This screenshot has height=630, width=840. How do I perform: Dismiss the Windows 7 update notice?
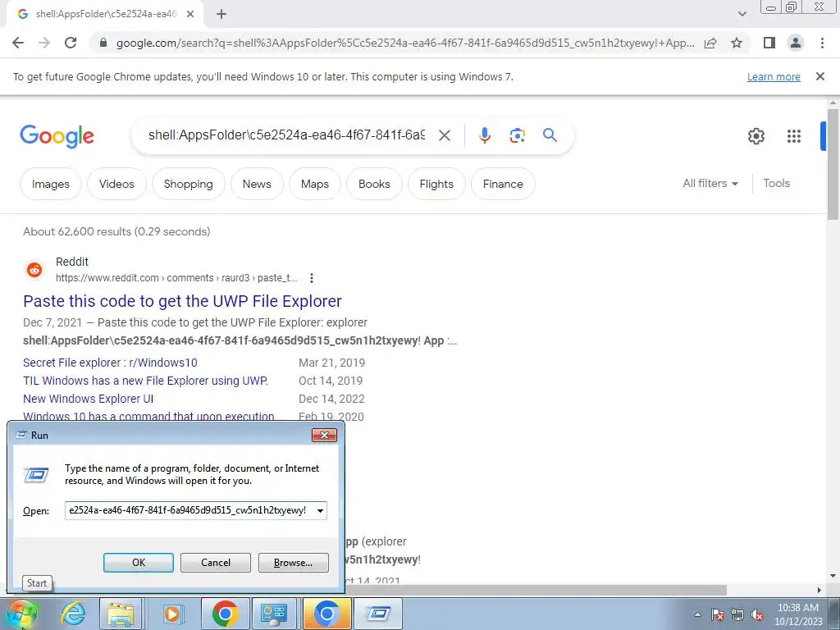(x=819, y=76)
